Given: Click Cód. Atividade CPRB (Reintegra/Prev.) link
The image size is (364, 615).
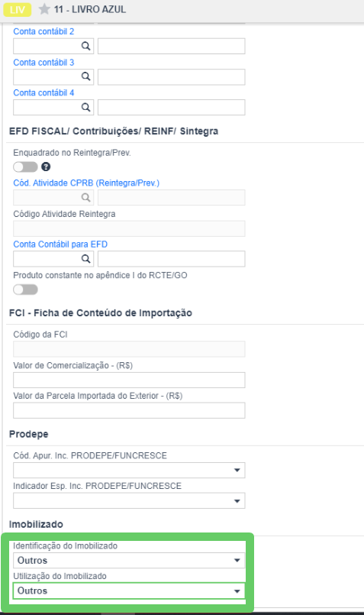Looking at the screenshot, I should click(x=86, y=183).
